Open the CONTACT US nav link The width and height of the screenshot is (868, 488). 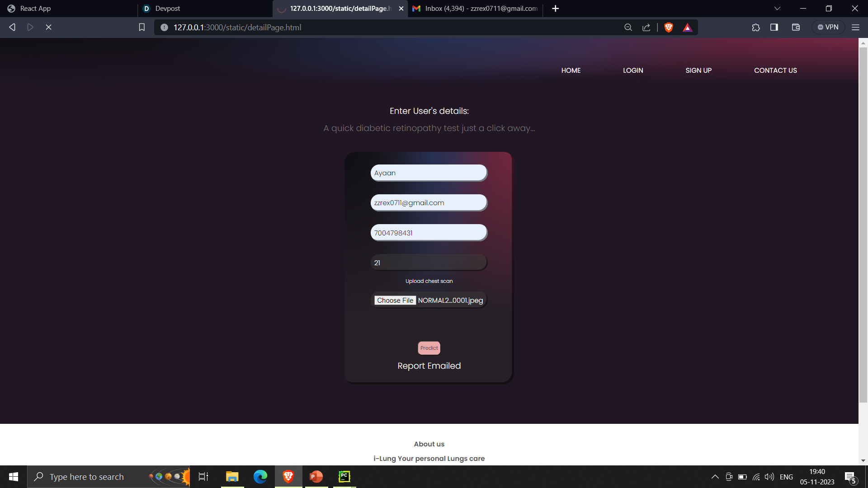click(x=775, y=70)
